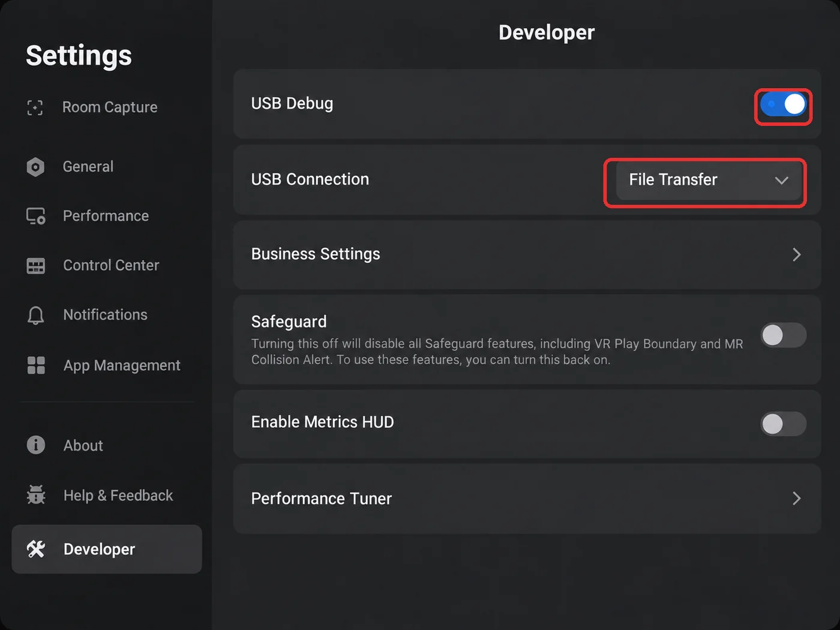840x630 pixels.
Task: Click the Performance Tuner row label
Action: click(x=322, y=499)
